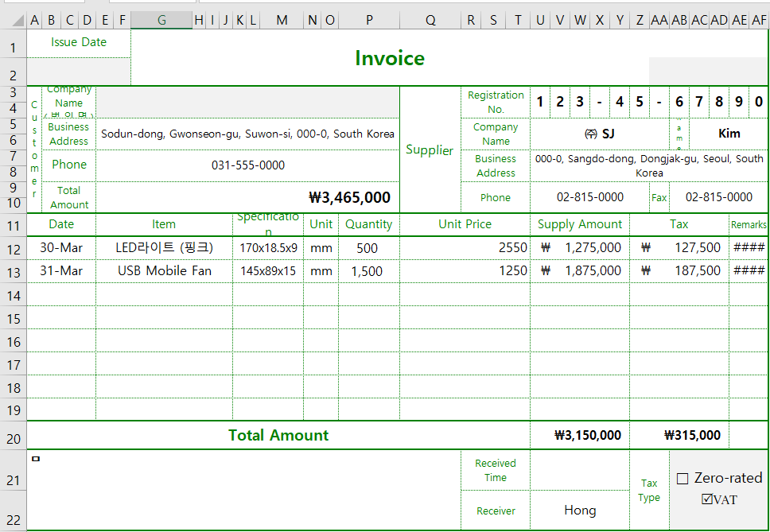Check the Zero-rated checkbox

point(682,479)
